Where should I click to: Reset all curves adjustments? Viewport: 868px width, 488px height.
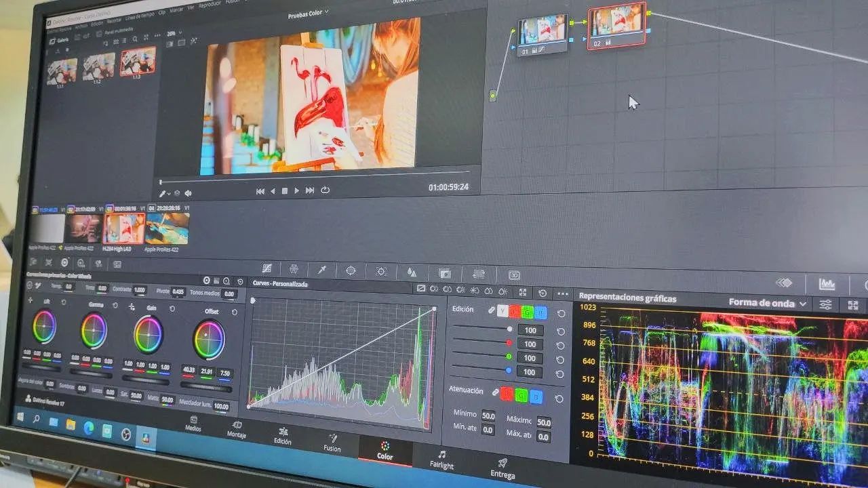[542, 293]
